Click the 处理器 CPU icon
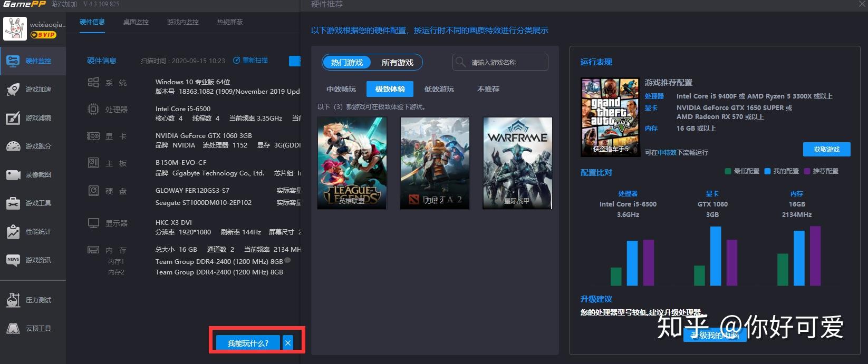This screenshot has height=364, width=868. (x=93, y=109)
